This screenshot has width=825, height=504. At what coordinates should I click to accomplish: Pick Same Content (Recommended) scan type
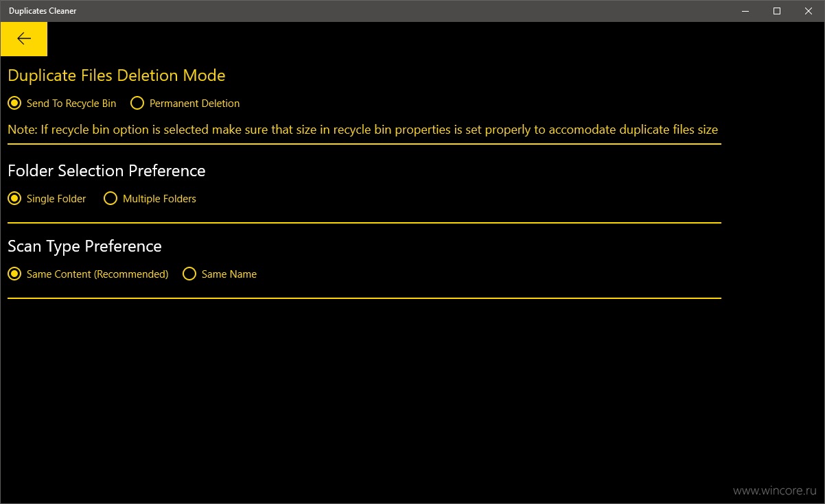click(88, 274)
